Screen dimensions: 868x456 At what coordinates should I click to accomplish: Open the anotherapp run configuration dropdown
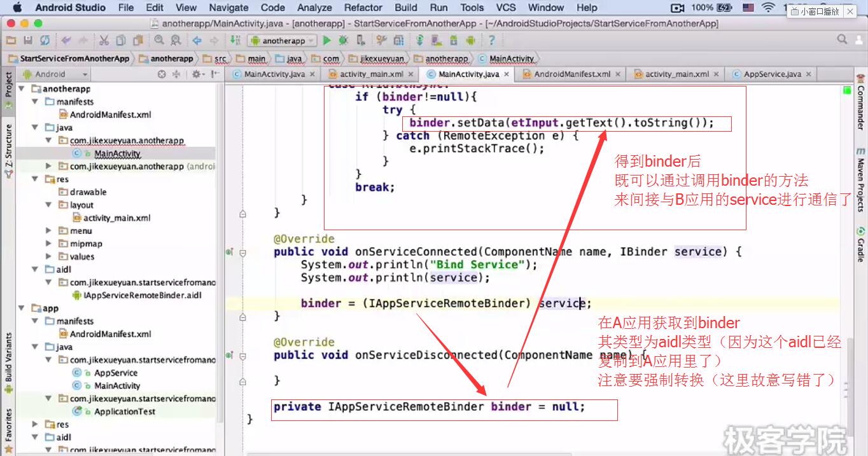(283, 41)
